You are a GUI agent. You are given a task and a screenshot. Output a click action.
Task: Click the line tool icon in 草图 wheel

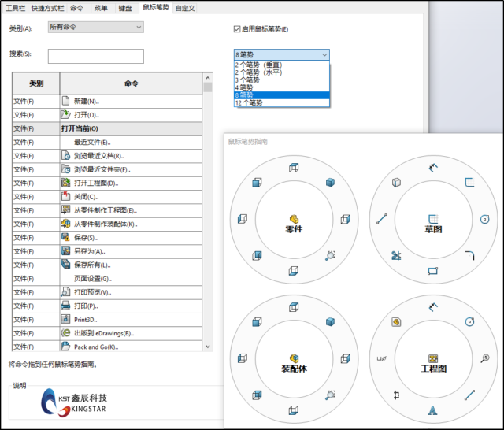pyautogui.click(x=381, y=219)
